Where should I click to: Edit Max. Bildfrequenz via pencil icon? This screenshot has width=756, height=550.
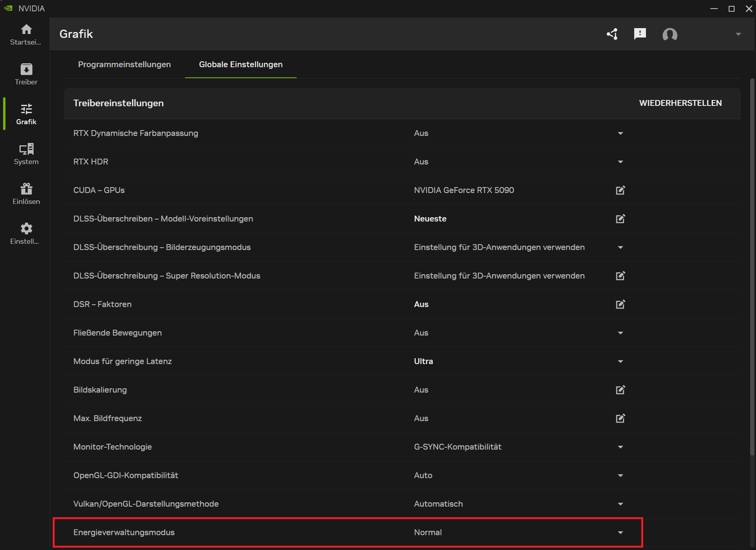point(621,418)
